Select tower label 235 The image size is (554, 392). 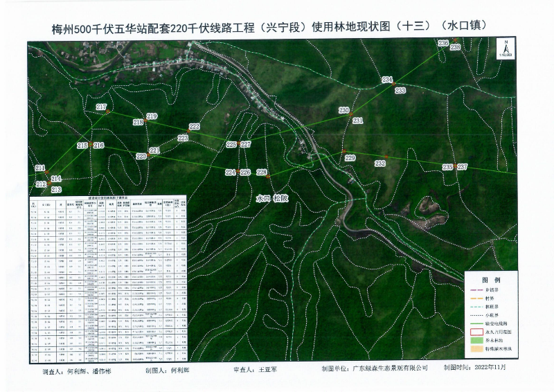tap(447, 167)
